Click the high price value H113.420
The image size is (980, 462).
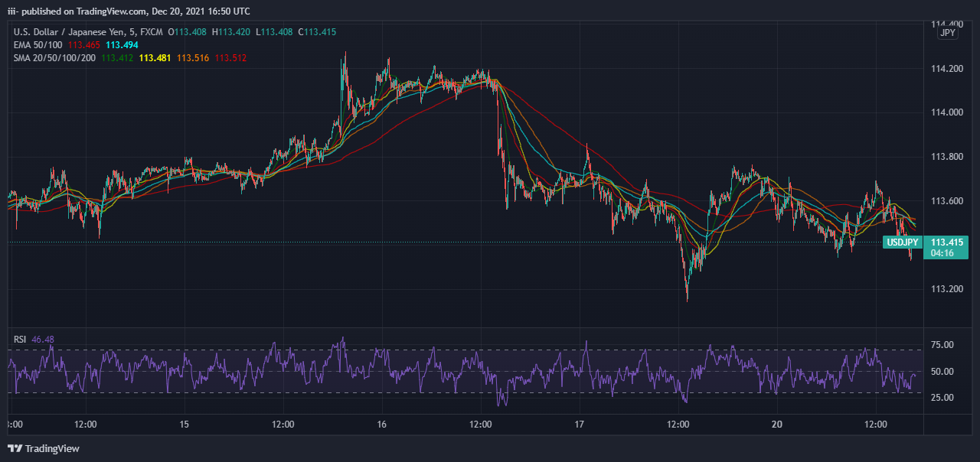pyautogui.click(x=230, y=32)
